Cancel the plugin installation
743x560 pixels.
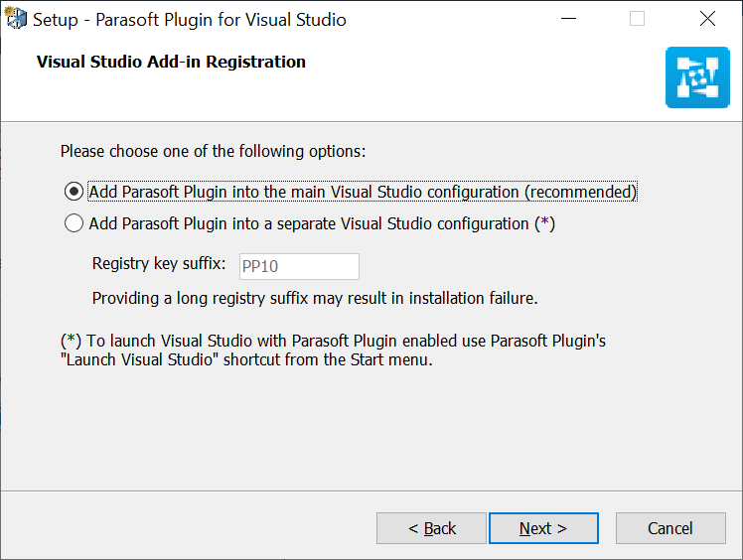click(x=670, y=528)
